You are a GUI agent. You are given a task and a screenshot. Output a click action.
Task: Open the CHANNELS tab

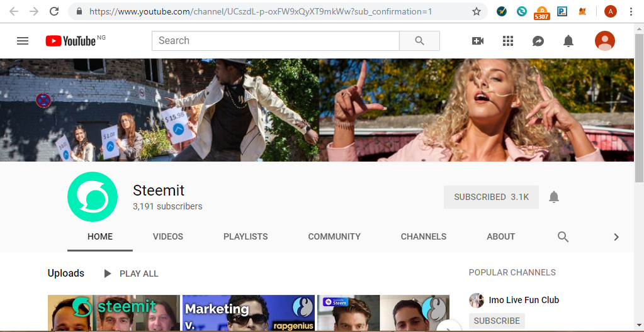[424, 237]
